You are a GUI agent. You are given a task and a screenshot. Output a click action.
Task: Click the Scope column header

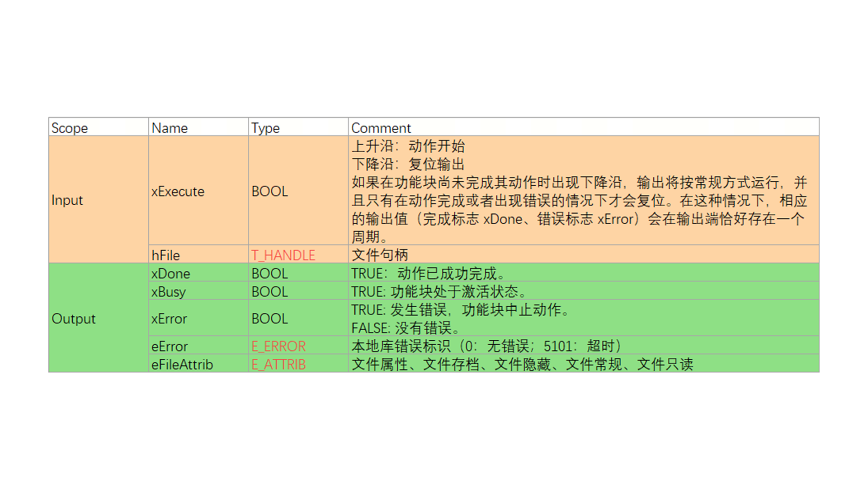(70, 128)
